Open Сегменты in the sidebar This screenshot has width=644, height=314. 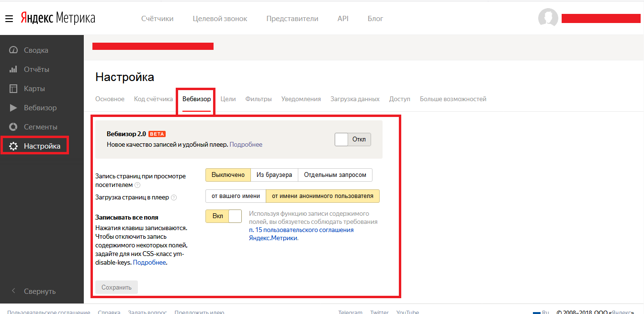click(41, 127)
